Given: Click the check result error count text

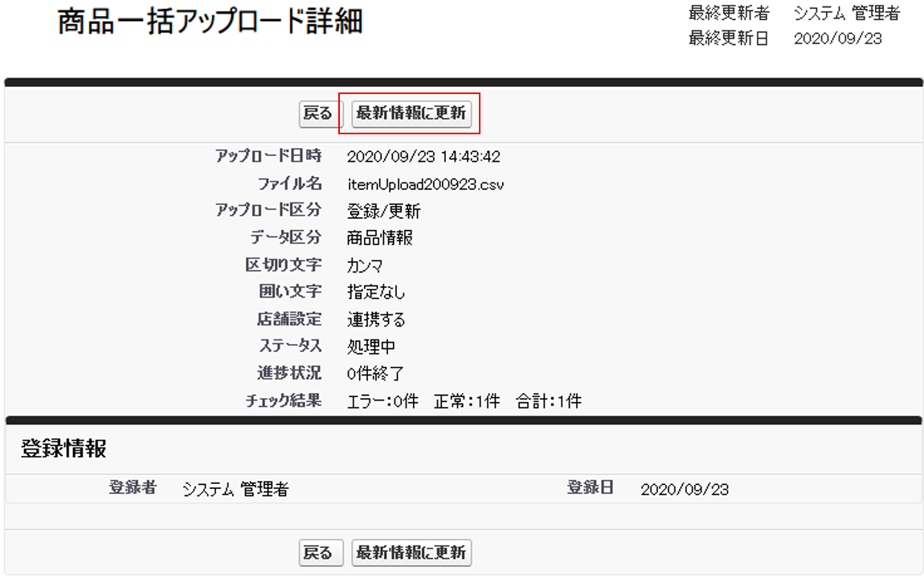Looking at the screenshot, I should coord(382,401).
